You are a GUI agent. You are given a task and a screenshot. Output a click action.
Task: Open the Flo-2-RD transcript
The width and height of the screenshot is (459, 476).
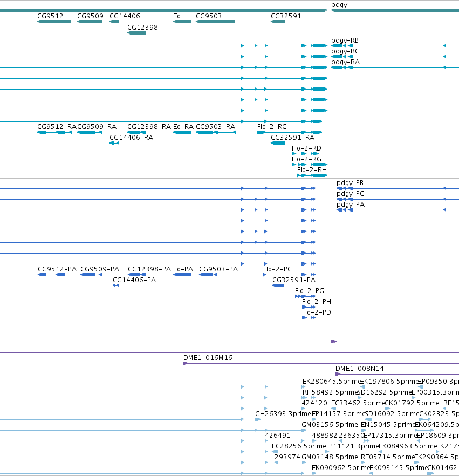click(x=305, y=154)
